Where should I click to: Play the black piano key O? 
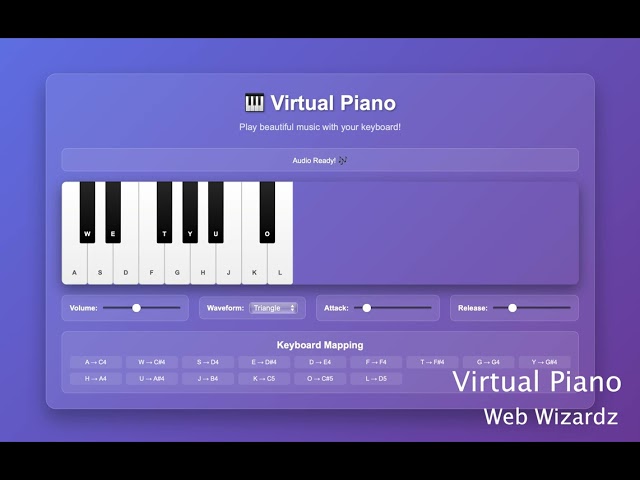pyautogui.click(x=267, y=212)
